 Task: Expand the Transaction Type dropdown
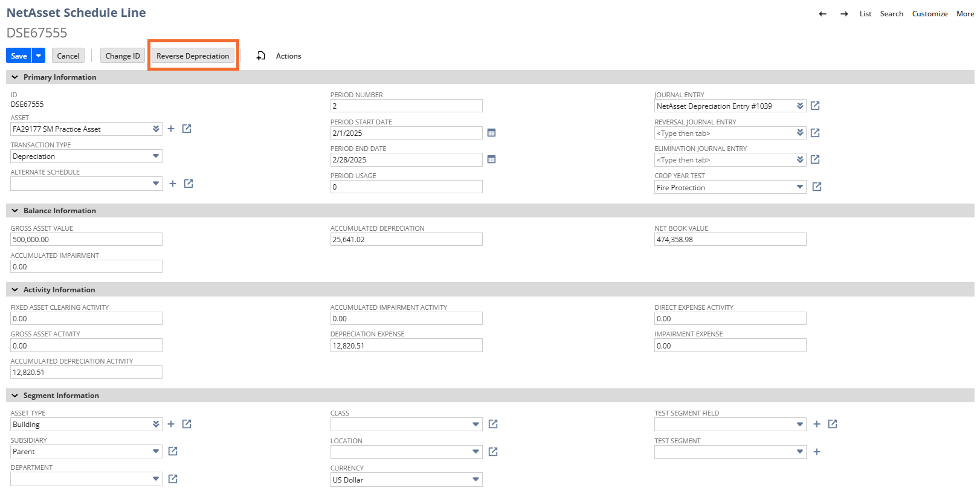[156, 156]
